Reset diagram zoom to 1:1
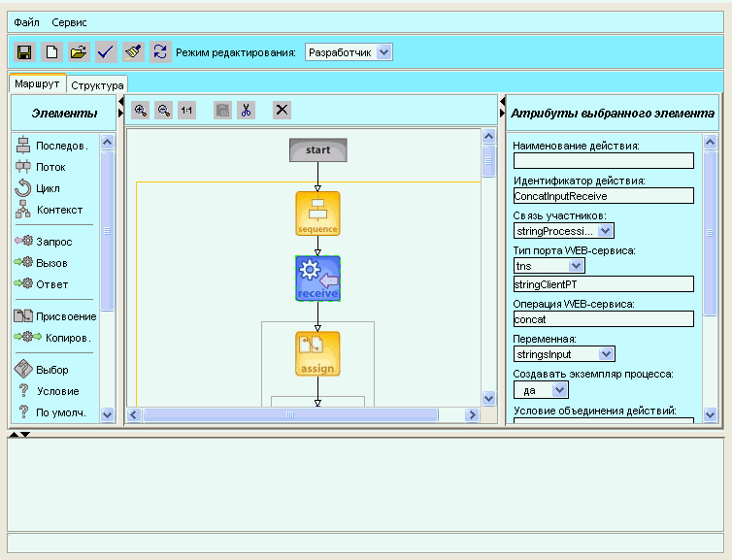Screen dimensions: 732x560 (186, 111)
